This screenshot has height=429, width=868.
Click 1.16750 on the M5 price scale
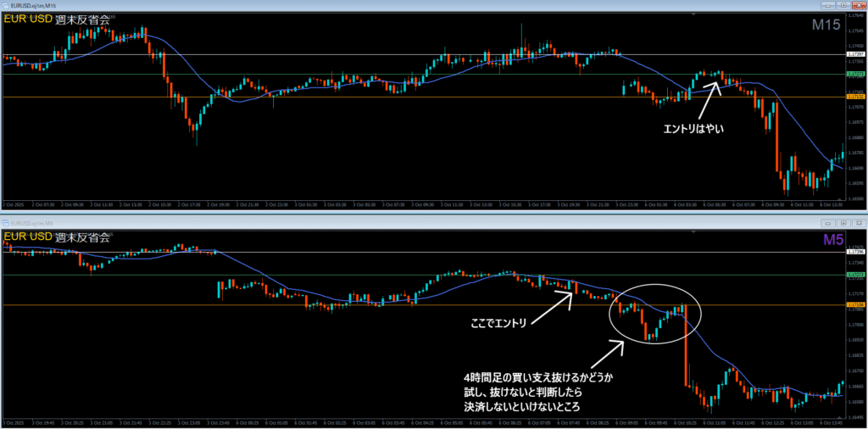pyautogui.click(x=856, y=370)
